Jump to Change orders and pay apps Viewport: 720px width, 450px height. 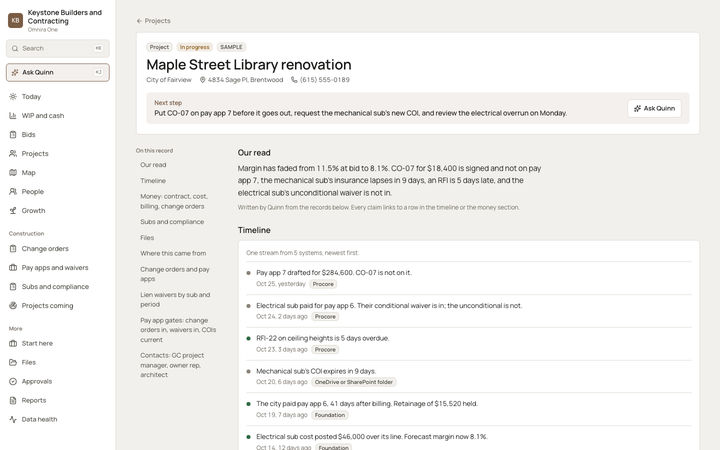coord(175,274)
